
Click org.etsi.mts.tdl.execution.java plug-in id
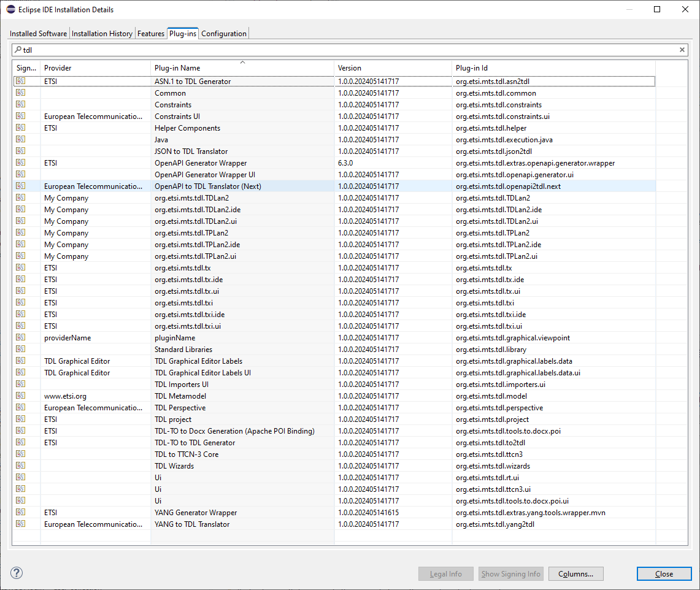click(x=504, y=140)
